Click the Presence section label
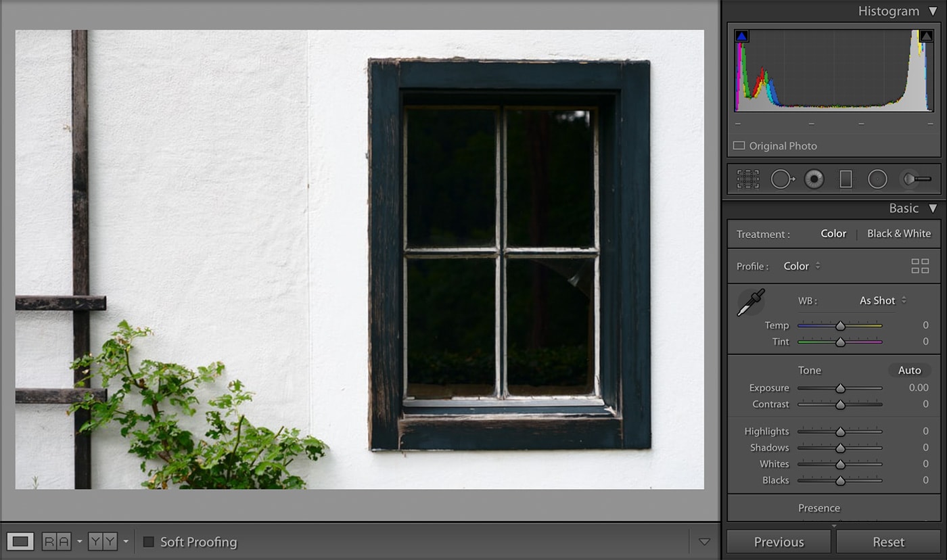This screenshot has width=947, height=560. (818, 508)
